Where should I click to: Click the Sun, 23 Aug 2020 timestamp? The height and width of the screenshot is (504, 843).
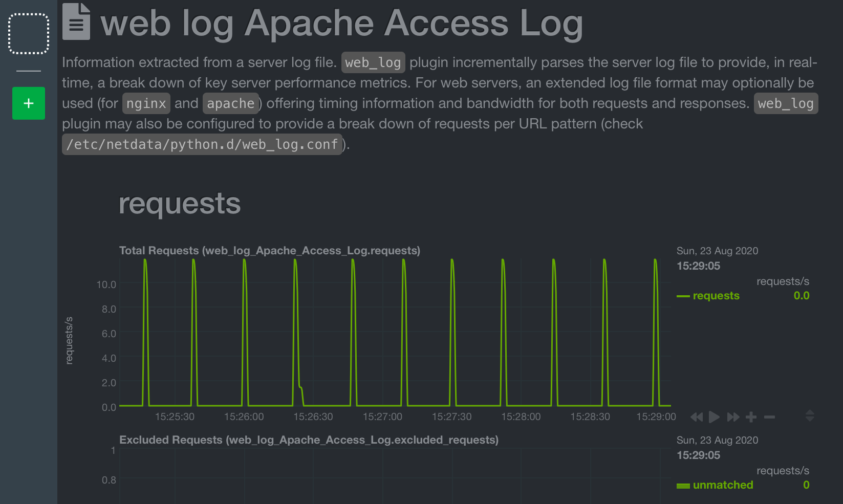point(718,251)
